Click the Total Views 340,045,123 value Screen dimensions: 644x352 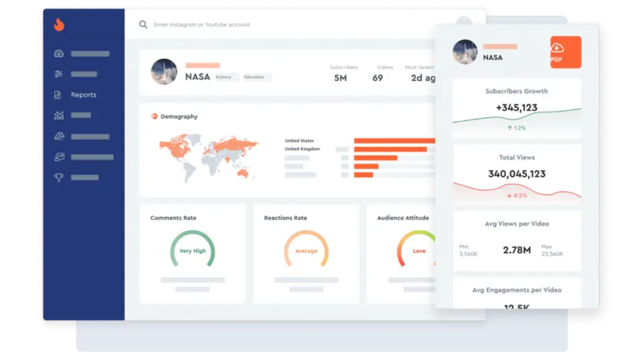coord(517,174)
